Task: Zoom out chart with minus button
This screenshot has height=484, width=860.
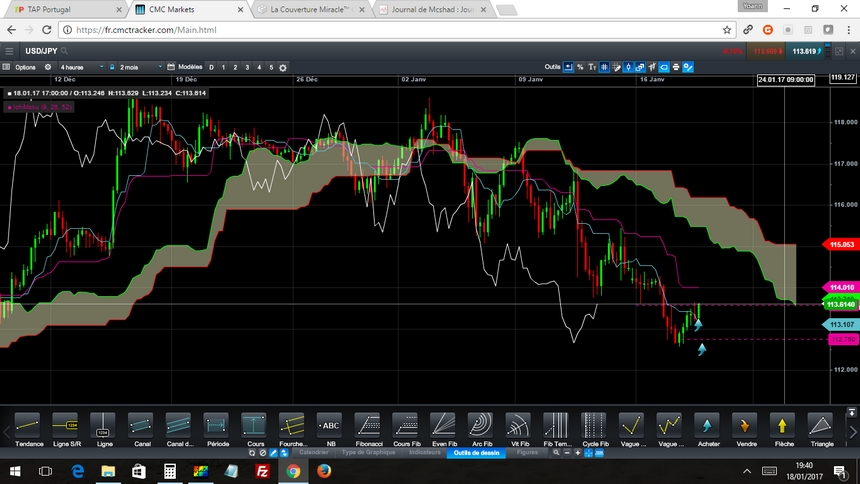Action: click(567, 453)
